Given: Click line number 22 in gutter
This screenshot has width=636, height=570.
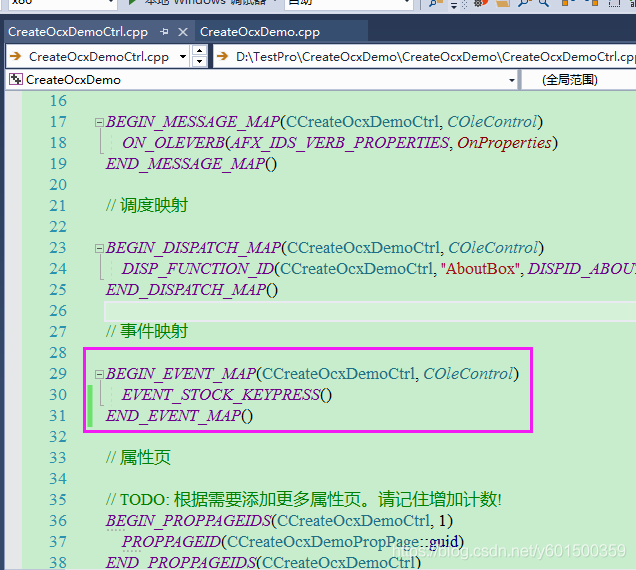Looking at the screenshot, I should (58, 227).
